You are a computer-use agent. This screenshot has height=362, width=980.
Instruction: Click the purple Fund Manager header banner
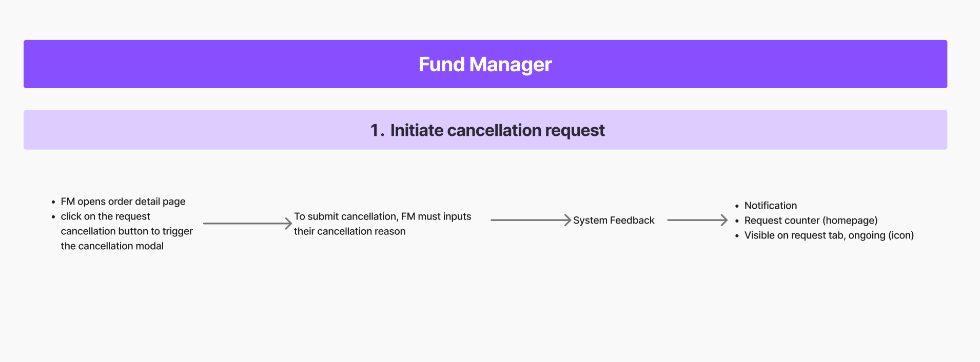(x=485, y=64)
